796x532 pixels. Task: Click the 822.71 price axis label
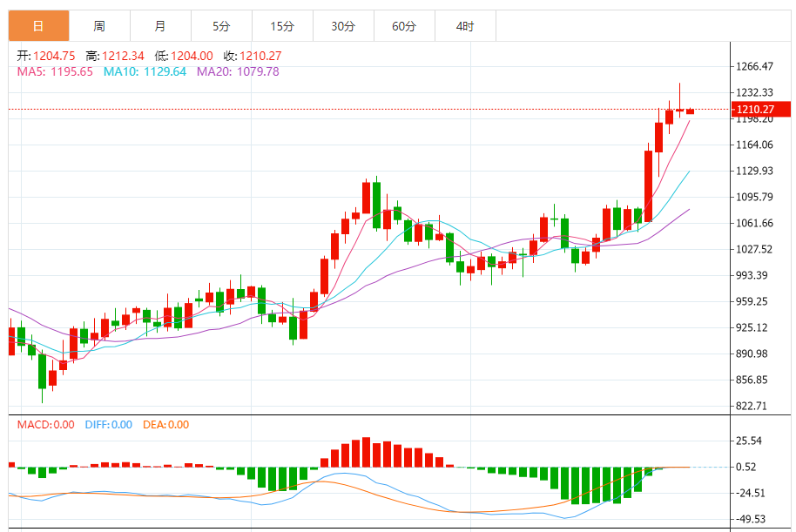click(x=752, y=406)
